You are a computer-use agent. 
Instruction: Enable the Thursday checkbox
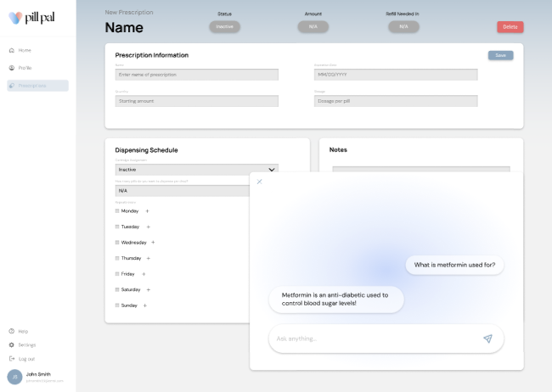pos(117,258)
